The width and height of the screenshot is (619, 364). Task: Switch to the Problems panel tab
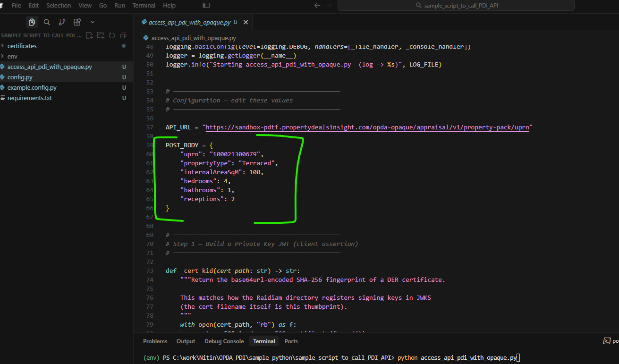(x=155, y=341)
